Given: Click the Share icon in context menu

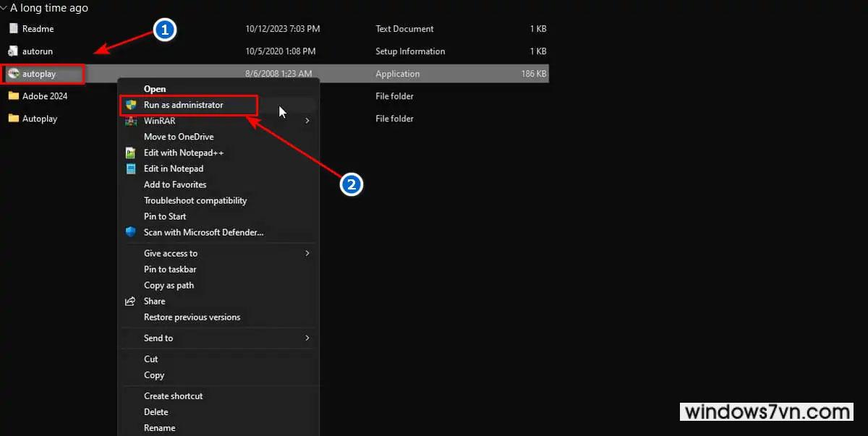Looking at the screenshot, I should point(131,302).
